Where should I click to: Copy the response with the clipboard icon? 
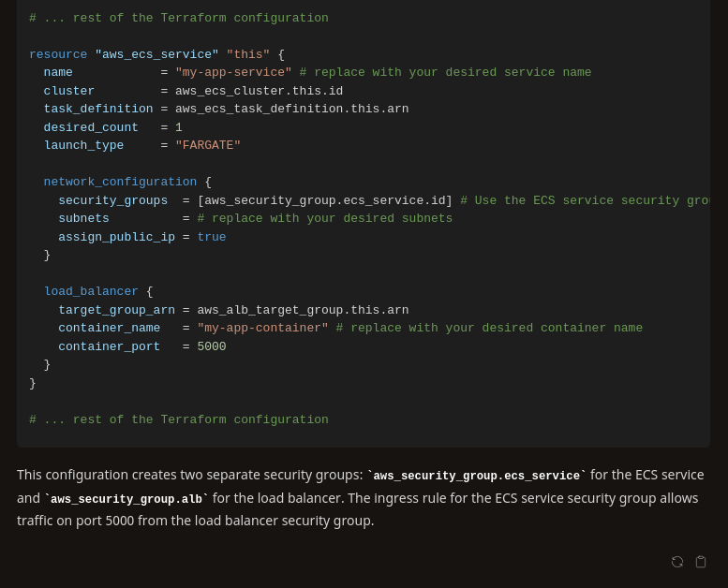(x=701, y=562)
